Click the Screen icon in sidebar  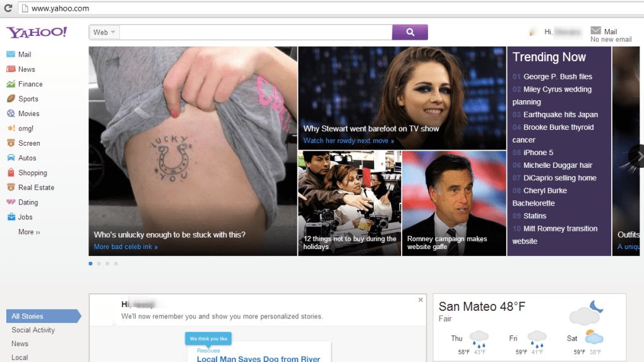[11, 143]
